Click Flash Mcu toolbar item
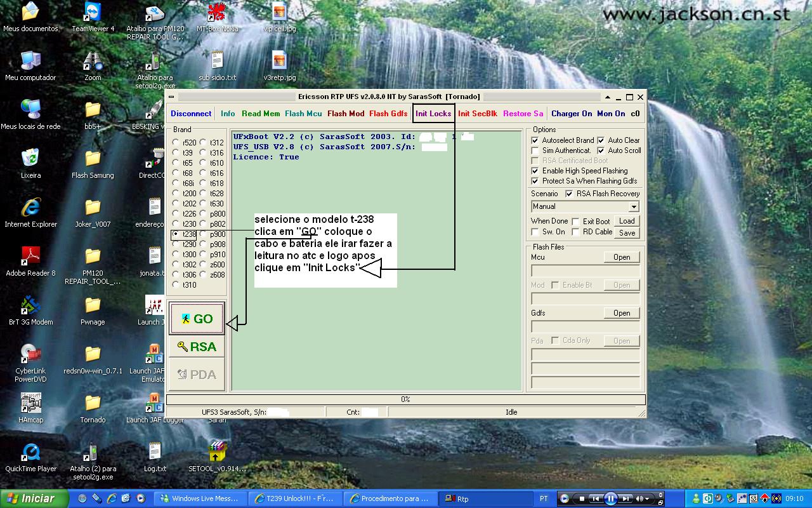Viewport: 812px width, 508px height. pyautogui.click(x=303, y=114)
